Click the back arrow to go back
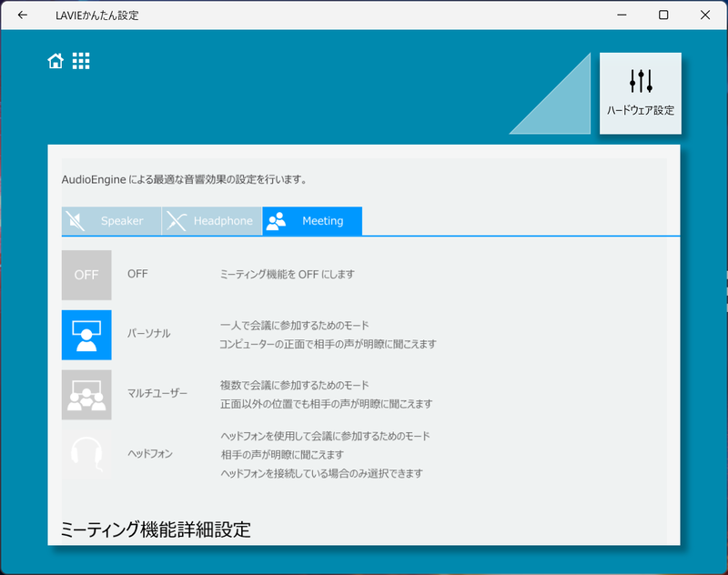 (x=20, y=15)
